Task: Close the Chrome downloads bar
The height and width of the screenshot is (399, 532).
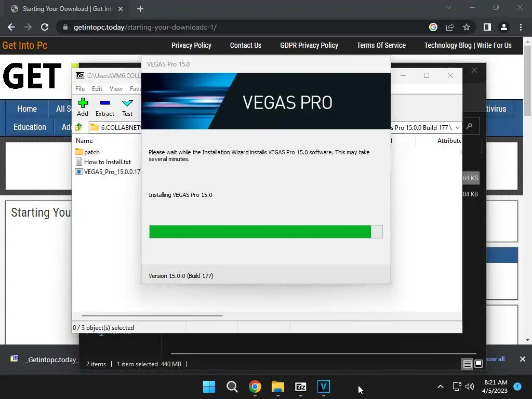Action: (523, 359)
